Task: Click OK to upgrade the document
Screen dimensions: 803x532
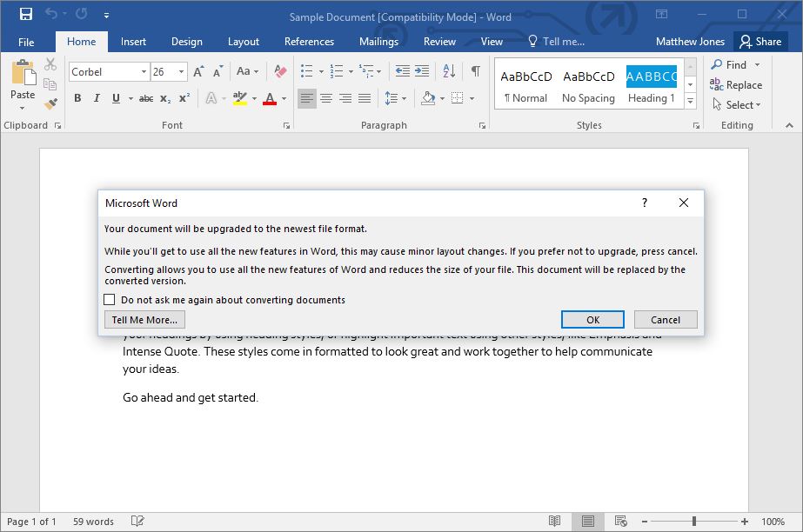Action: pyautogui.click(x=592, y=320)
